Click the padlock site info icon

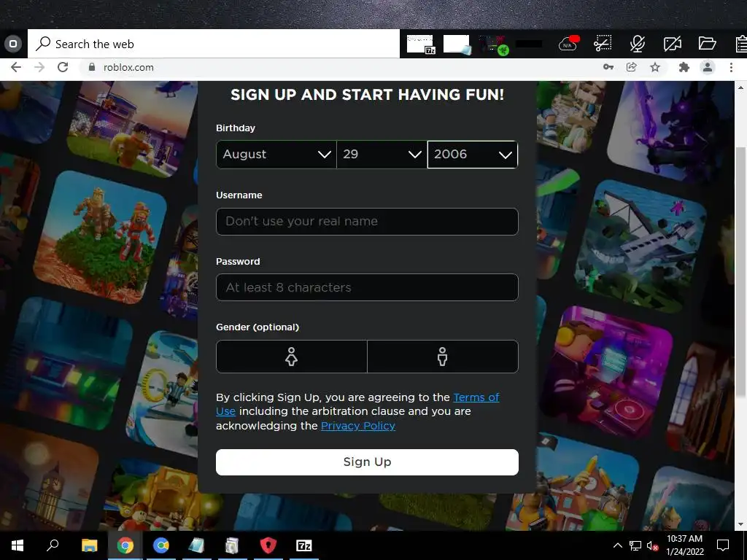coord(92,67)
